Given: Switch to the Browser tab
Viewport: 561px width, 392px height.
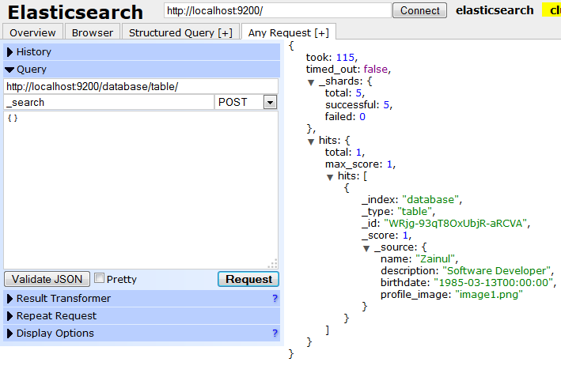Looking at the screenshot, I should point(93,32).
